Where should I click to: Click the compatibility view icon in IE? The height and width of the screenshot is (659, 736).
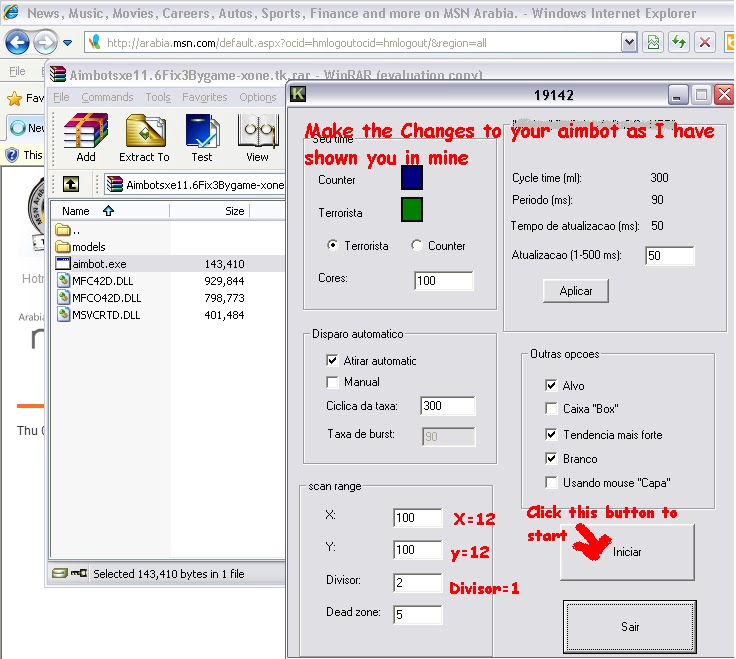[653, 43]
